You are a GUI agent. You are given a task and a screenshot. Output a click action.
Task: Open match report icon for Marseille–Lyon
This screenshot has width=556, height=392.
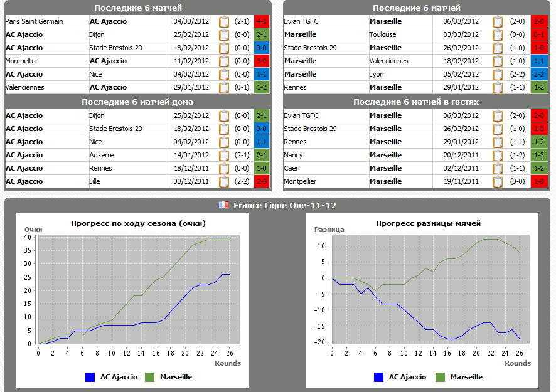tap(498, 75)
